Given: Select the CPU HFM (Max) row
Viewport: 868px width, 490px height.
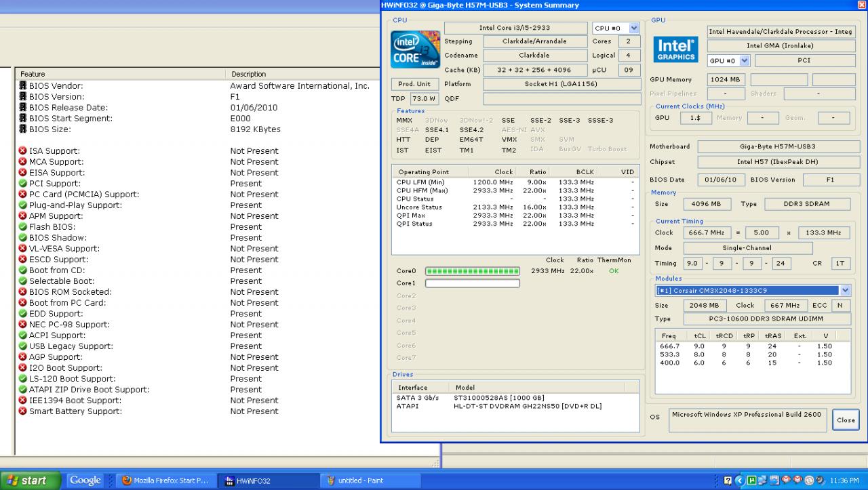Looking at the screenshot, I should [x=515, y=191].
